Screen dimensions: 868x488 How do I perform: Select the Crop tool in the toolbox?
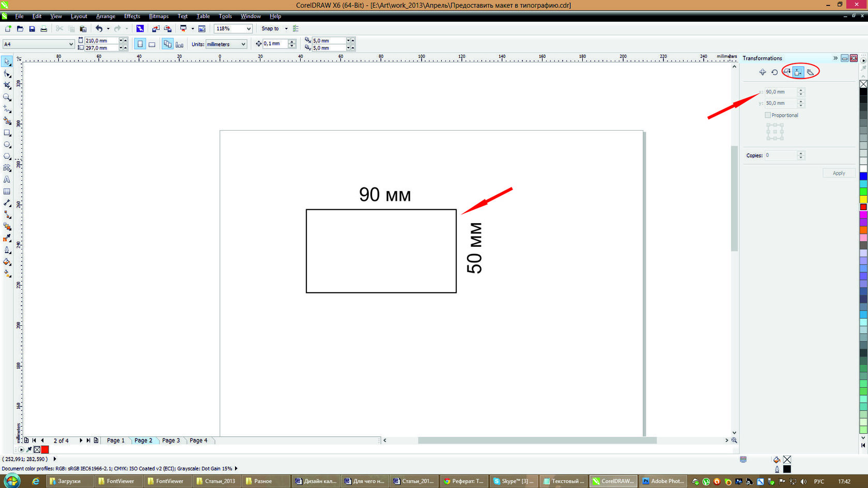tap(7, 86)
